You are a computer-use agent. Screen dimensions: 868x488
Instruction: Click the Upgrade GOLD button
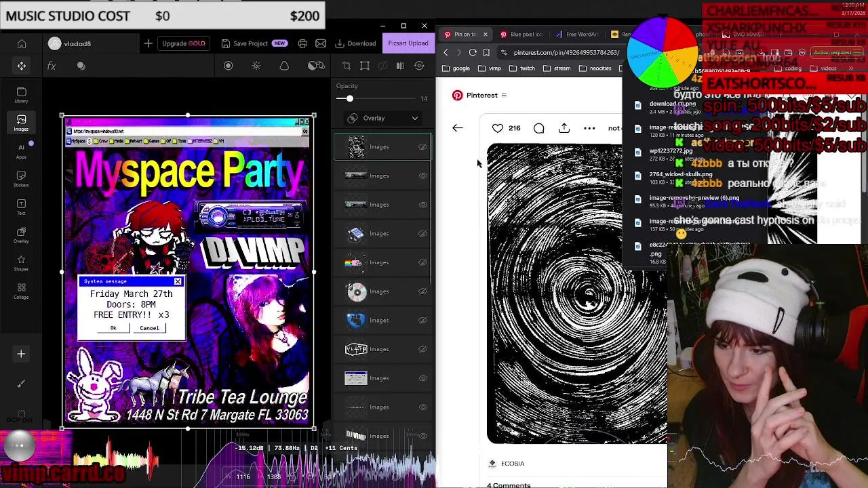183,43
